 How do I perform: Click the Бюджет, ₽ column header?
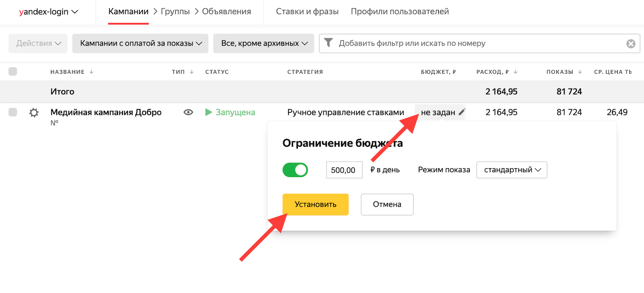(438, 72)
